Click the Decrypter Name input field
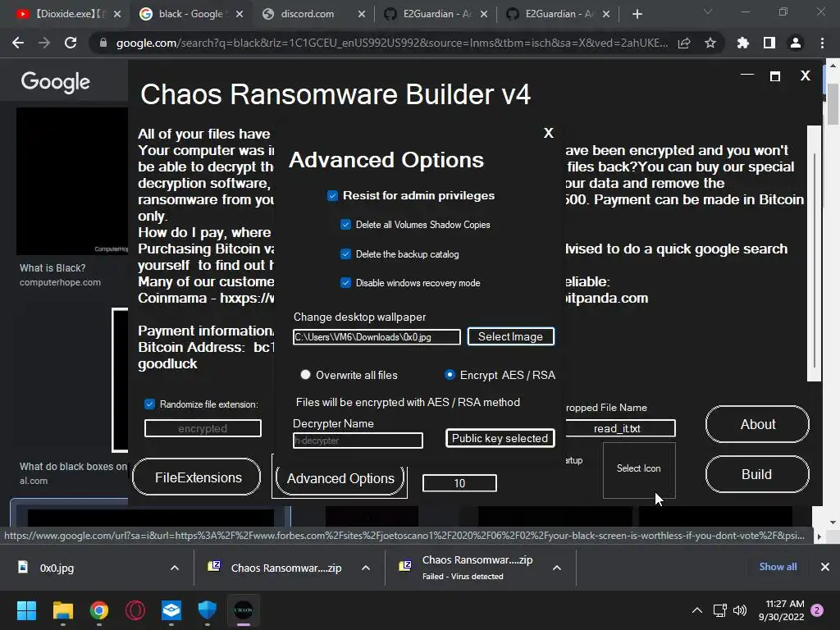The image size is (840, 630). 358,441
